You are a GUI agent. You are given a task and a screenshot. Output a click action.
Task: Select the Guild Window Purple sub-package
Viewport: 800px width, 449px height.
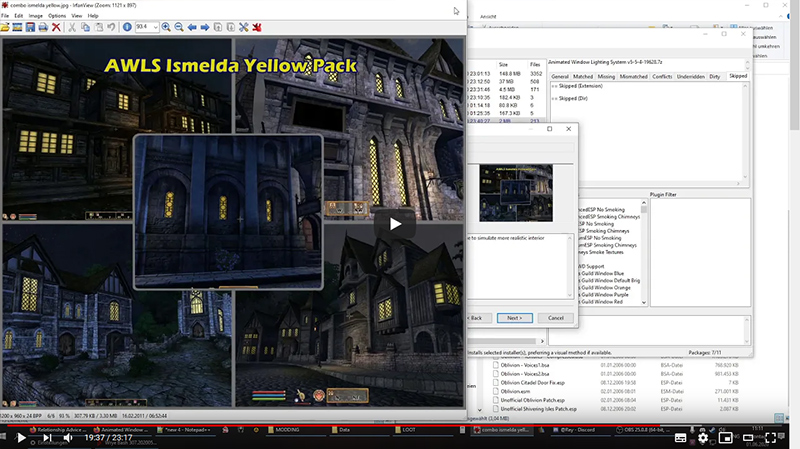tap(604, 295)
